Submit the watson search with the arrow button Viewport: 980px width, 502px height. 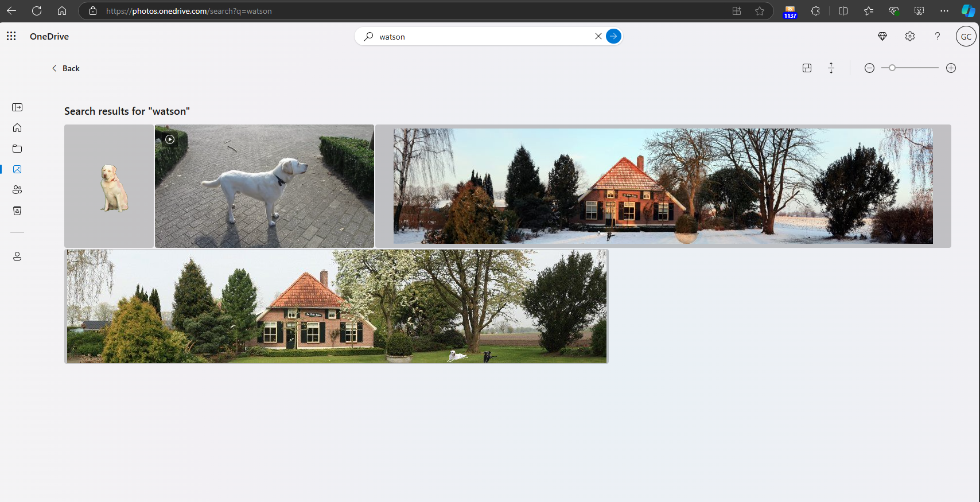coord(613,36)
